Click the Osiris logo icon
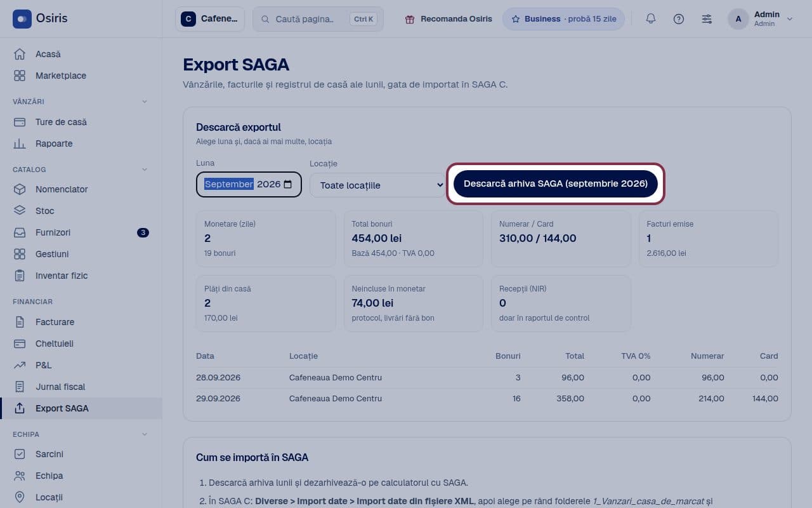 tap(22, 19)
